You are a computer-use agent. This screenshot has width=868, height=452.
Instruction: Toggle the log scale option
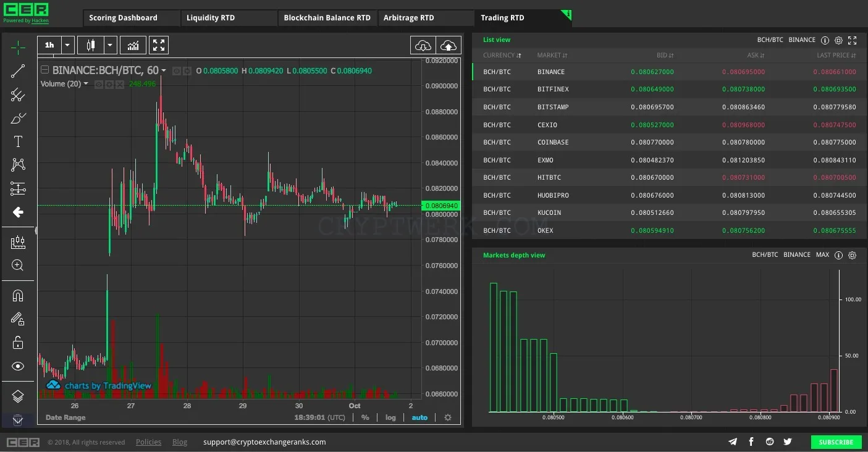(390, 417)
